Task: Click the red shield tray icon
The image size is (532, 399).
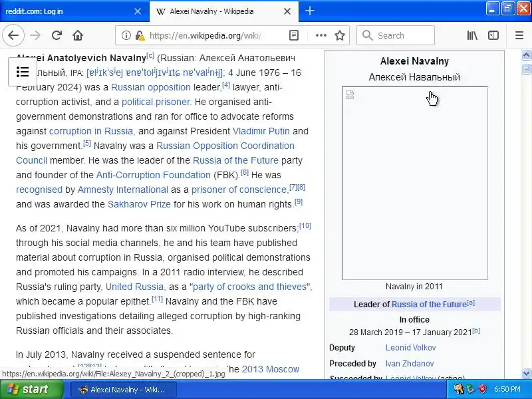Action: 483,389
